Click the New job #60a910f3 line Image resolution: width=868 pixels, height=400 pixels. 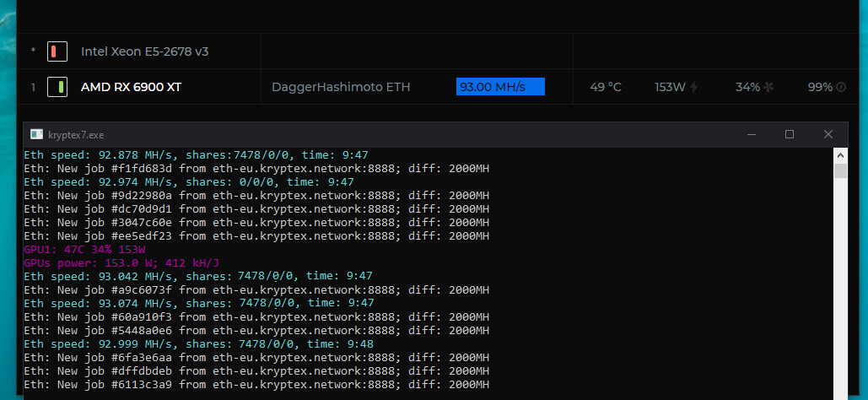[x=256, y=317]
